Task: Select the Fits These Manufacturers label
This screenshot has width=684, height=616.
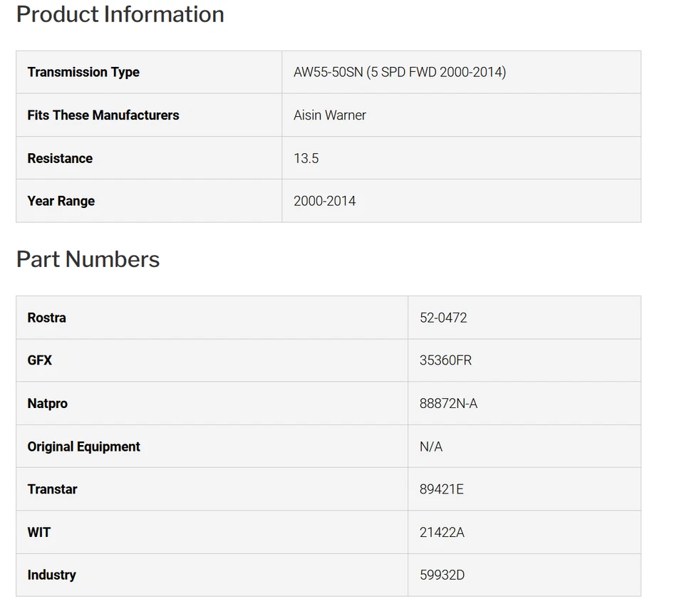Action: point(103,115)
